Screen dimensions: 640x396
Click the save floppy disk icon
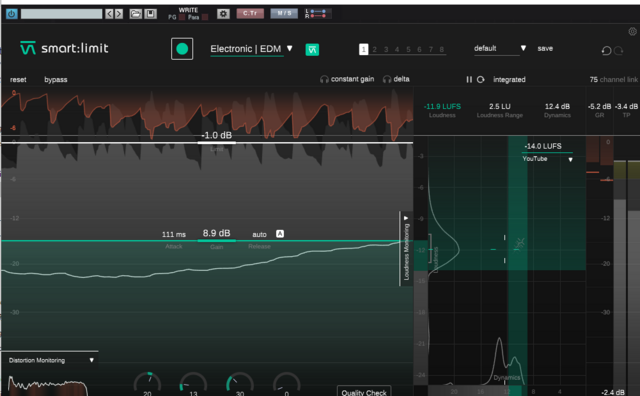click(x=150, y=14)
